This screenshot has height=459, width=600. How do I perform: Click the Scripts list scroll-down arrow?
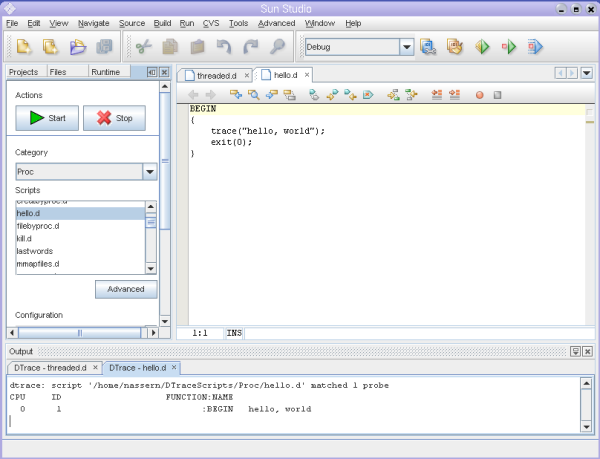click(151, 269)
